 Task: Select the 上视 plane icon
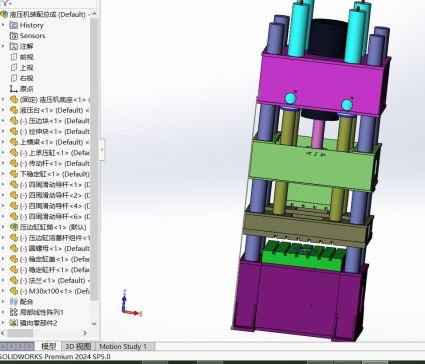14,68
